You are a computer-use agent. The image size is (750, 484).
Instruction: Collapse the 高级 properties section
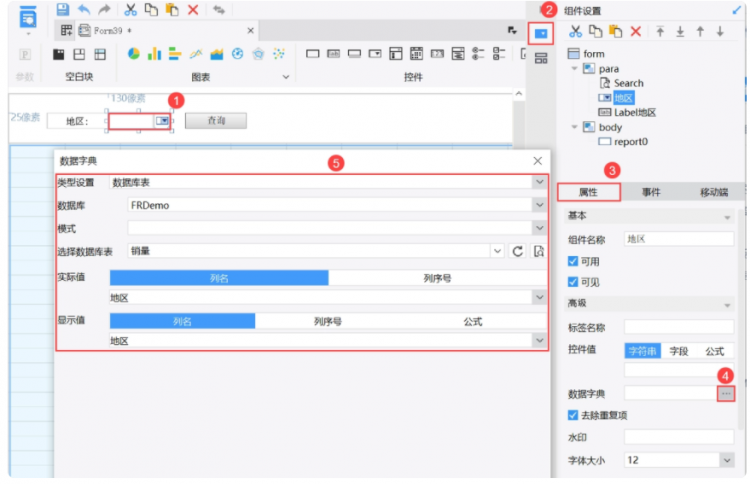click(727, 305)
